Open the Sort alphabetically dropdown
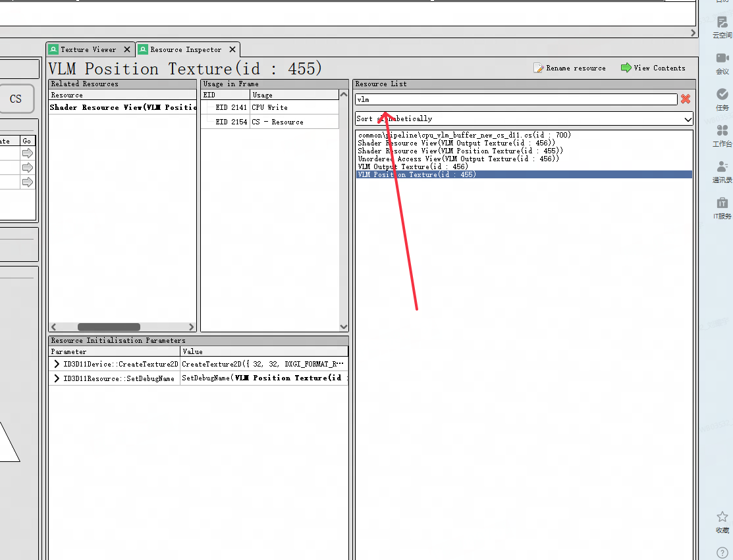The height and width of the screenshot is (560, 733). (x=524, y=119)
